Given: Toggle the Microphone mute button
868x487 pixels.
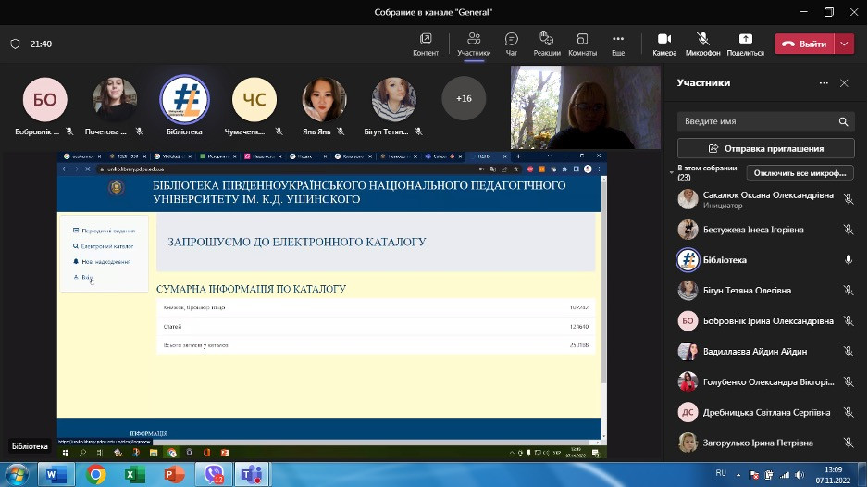Looking at the screenshot, I should (703, 39).
